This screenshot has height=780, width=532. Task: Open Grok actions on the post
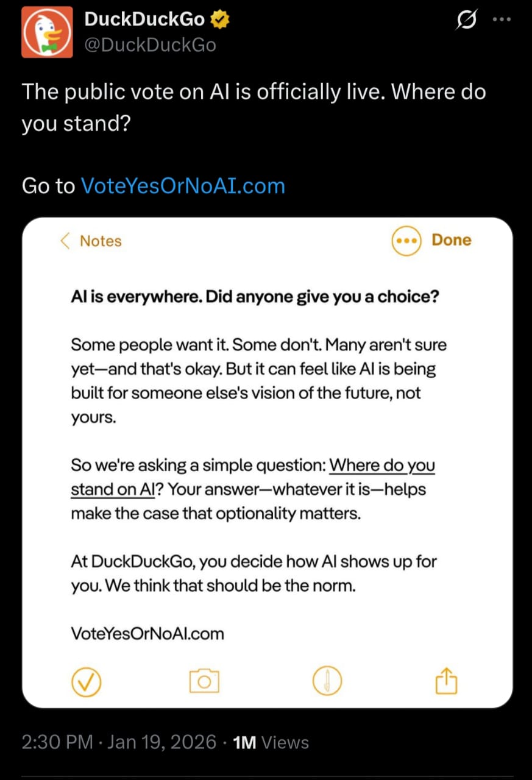coord(466,20)
